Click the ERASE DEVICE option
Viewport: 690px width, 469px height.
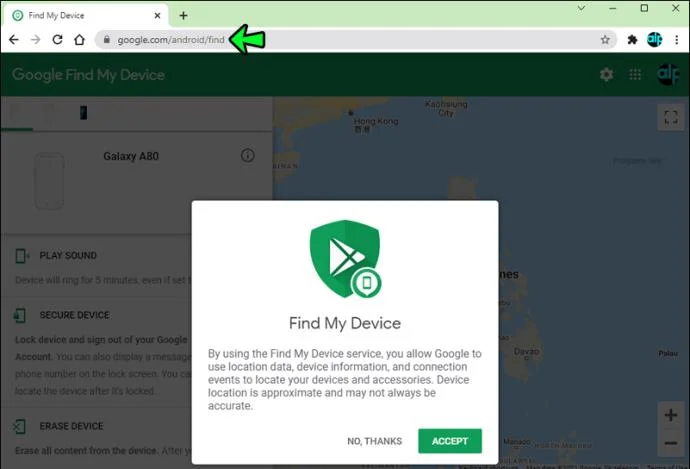(x=71, y=426)
